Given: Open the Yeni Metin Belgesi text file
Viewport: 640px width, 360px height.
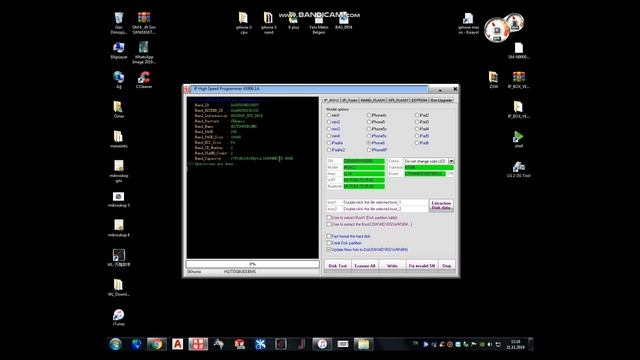Looking at the screenshot, I should click(318, 24).
